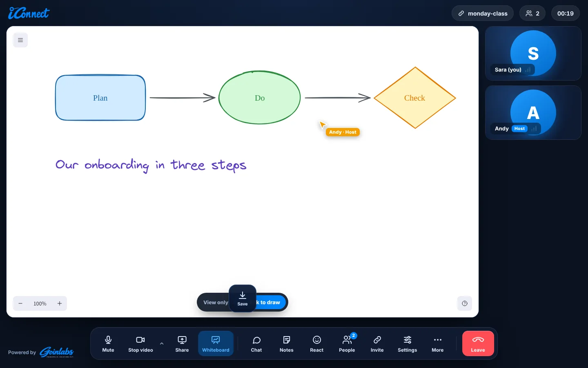The width and height of the screenshot is (588, 368).
Task: Select Sara (you) video tile
Action: [533, 54]
